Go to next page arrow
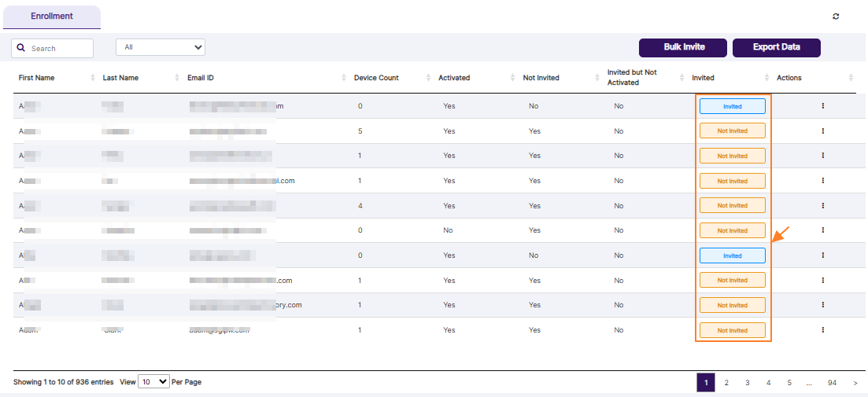 point(855,383)
